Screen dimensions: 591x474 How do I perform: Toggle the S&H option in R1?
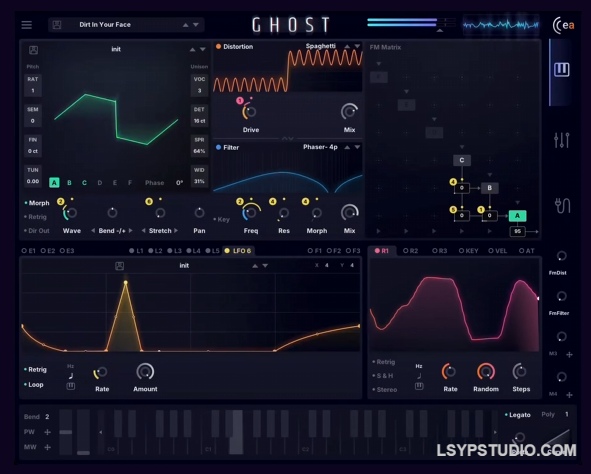[383, 376]
